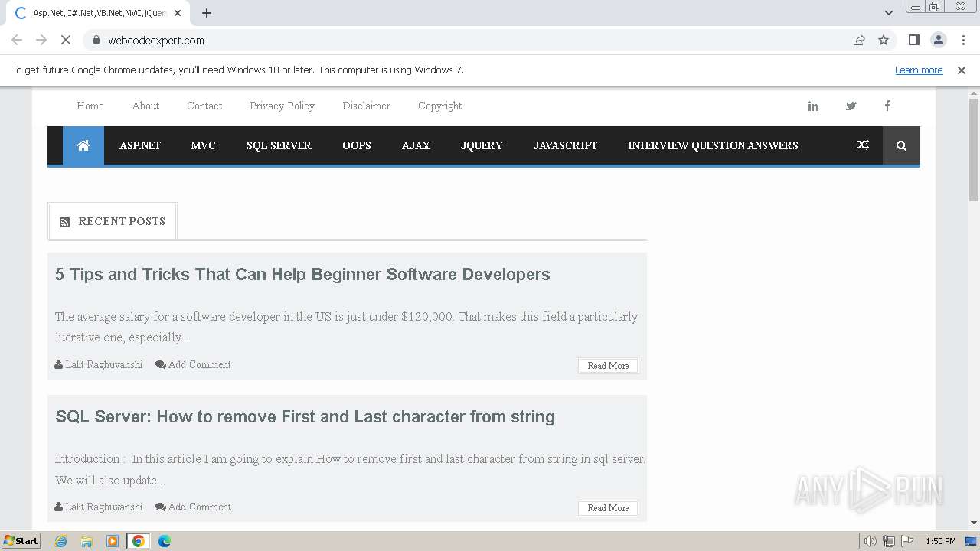Click the Show desktop button in the taskbar
This screenshot has height=551, width=980.
[x=972, y=541]
